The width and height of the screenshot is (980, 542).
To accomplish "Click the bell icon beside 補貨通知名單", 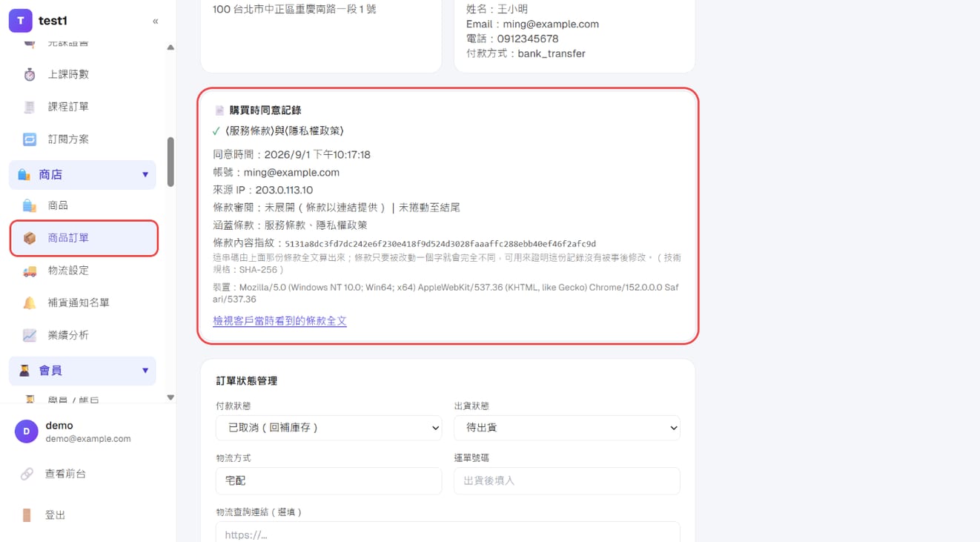I will [30, 303].
